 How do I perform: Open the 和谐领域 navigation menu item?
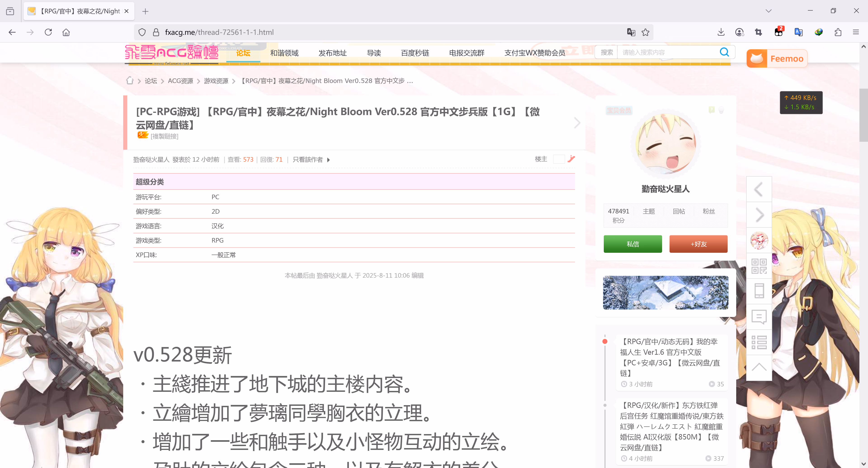point(284,53)
